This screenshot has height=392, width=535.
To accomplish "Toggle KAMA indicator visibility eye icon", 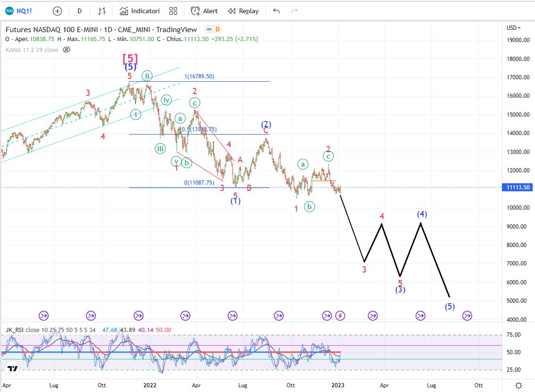I will (67, 50).
